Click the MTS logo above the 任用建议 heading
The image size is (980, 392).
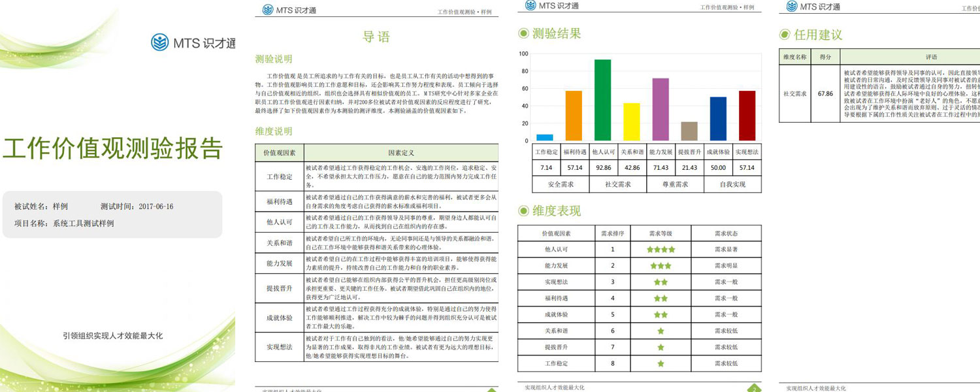(x=813, y=7)
